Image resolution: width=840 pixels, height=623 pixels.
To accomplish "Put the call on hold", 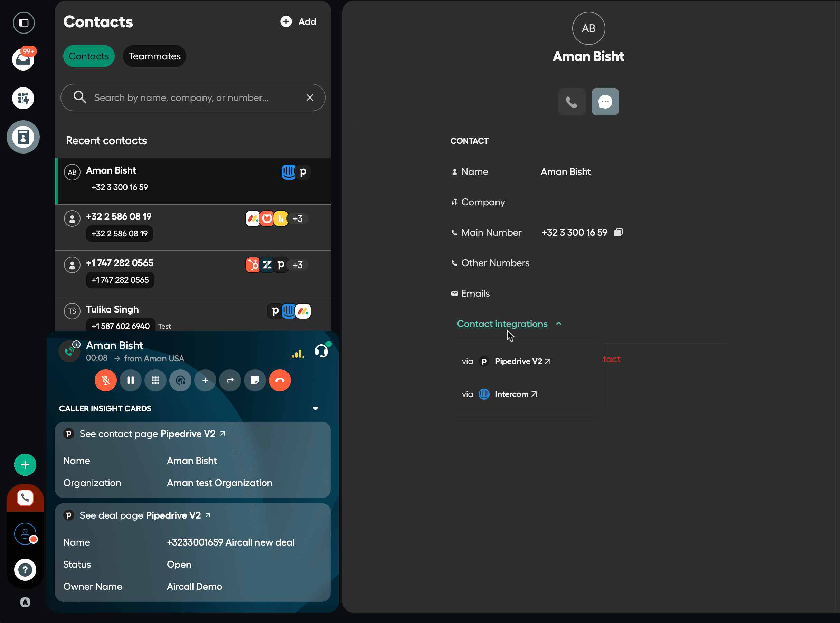I will tap(130, 380).
